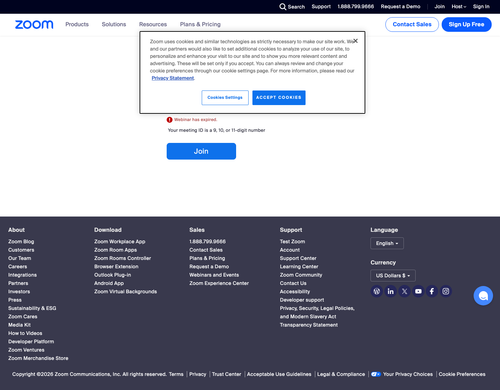The image size is (500, 390).
Task: Click the Zoom logo
Action: (34, 24)
